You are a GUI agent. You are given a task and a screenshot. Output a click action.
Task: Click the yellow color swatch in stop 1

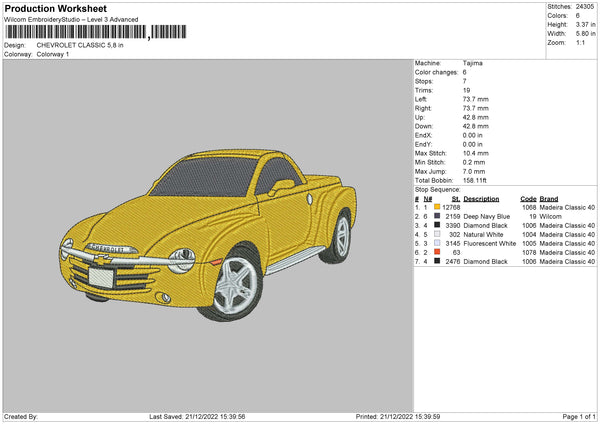437,207
